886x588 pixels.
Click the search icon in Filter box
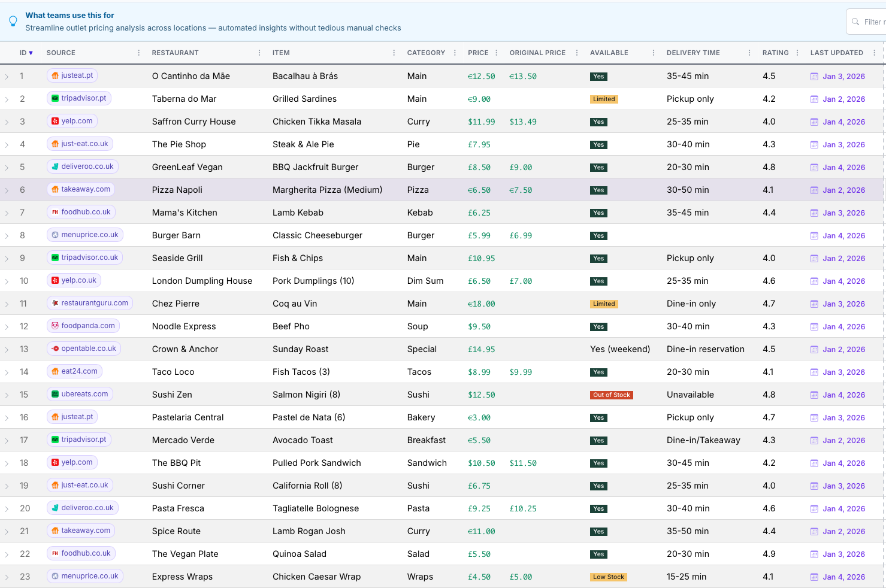[x=855, y=22]
